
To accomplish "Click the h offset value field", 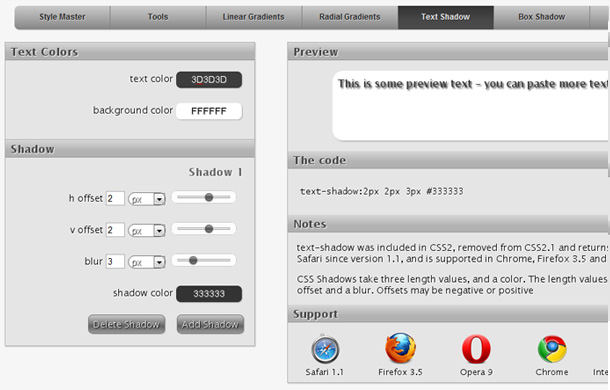I will (115, 199).
